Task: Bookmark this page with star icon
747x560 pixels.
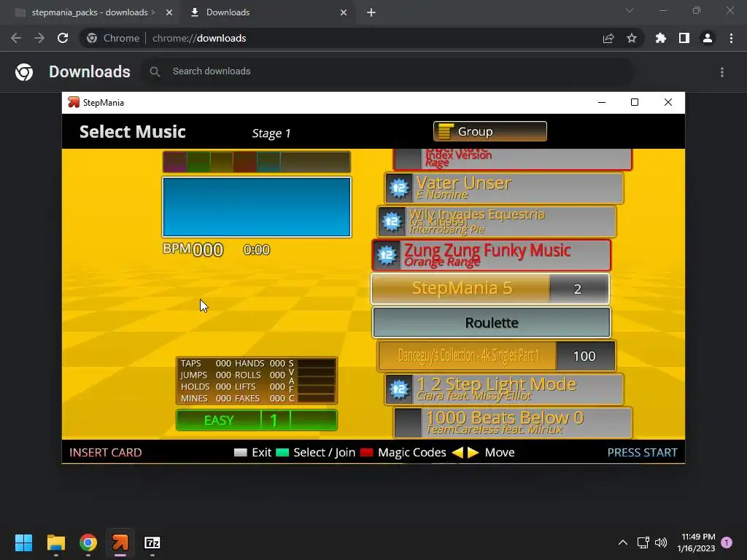Action: (x=632, y=38)
